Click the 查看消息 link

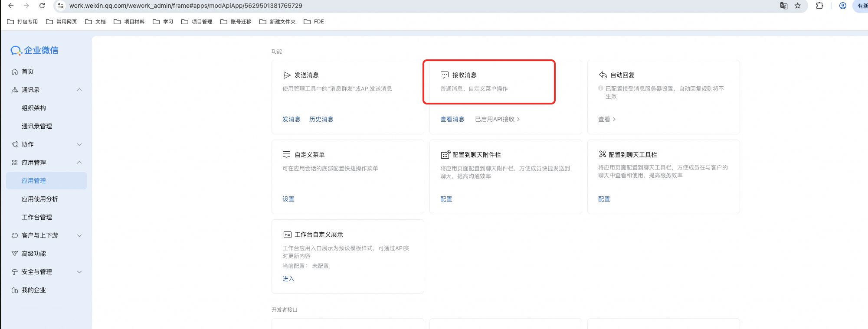click(452, 119)
